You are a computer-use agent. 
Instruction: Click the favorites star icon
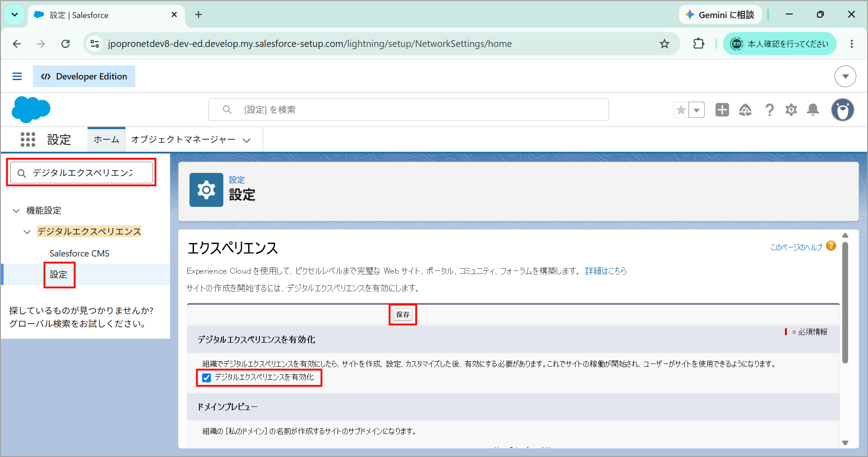(681, 110)
